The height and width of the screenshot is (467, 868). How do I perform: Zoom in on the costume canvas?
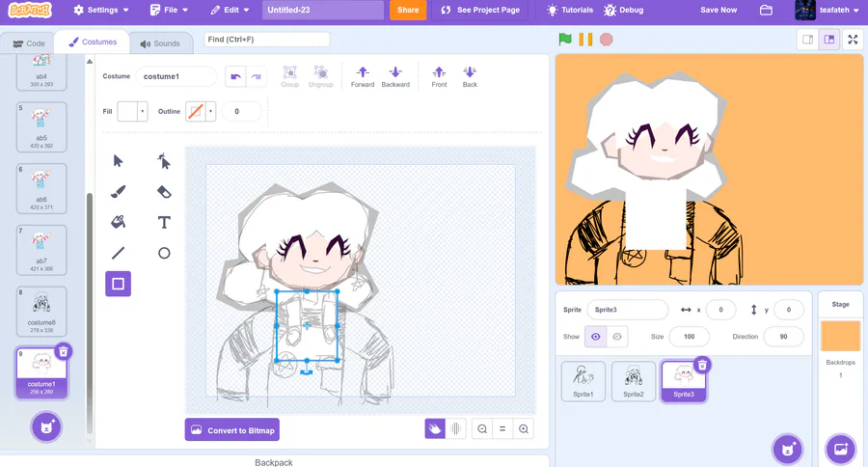pos(523,428)
